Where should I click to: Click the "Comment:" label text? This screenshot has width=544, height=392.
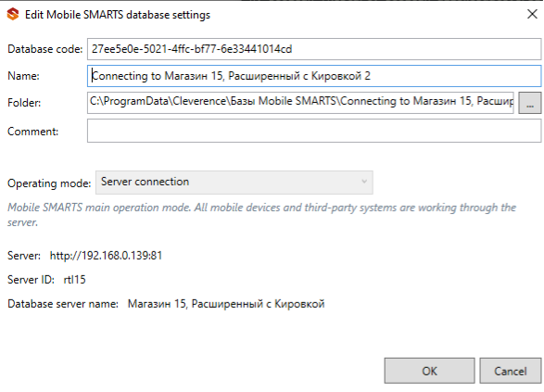click(x=33, y=132)
